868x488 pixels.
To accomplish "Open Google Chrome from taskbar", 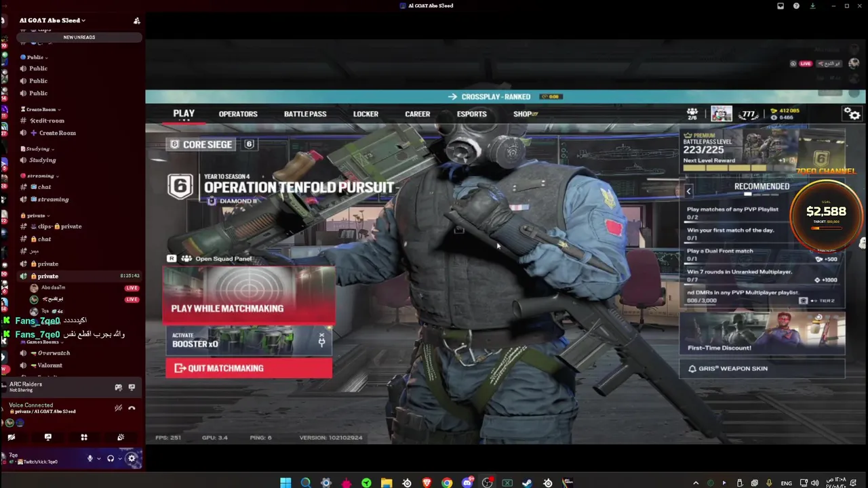I will tap(447, 483).
